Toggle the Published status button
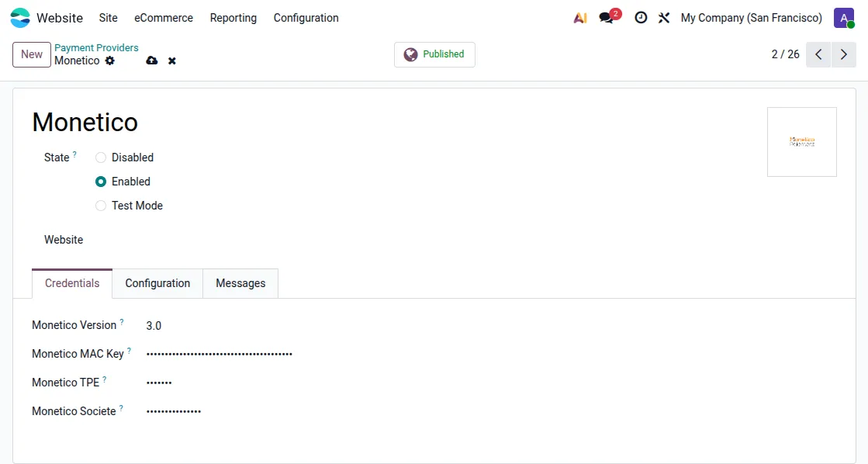The width and height of the screenshot is (868, 464). tap(434, 54)
